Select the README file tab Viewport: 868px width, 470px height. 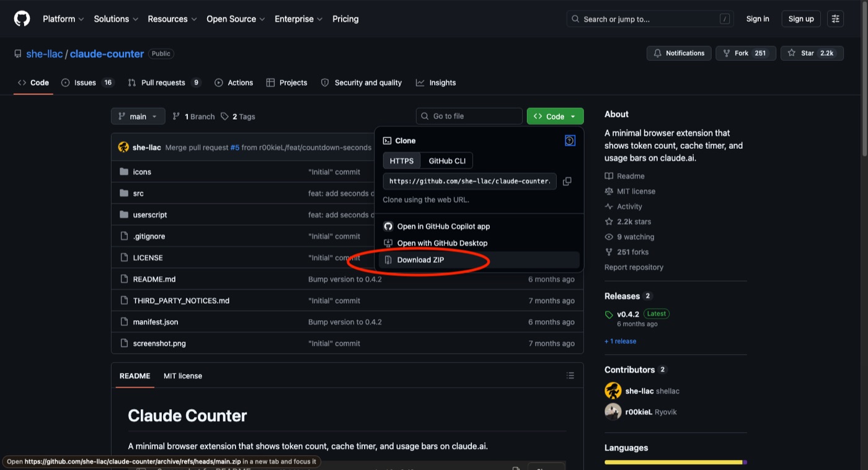pyautogui.click(x=135, y=376)
